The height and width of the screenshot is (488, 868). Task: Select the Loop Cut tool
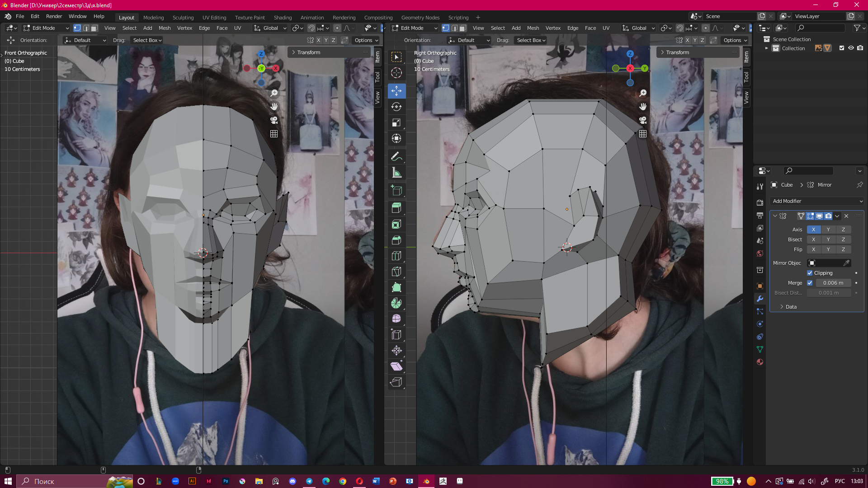click(396, 256)
